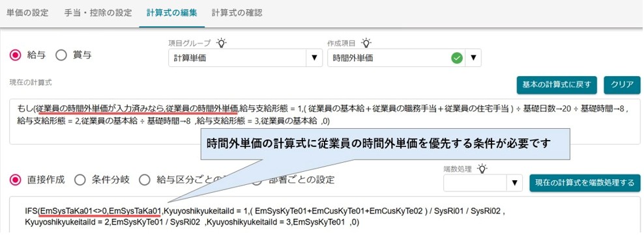The image size is (644, 235).
Task: Expand the 作成項目 dropdown arrow
Action: 473,58
